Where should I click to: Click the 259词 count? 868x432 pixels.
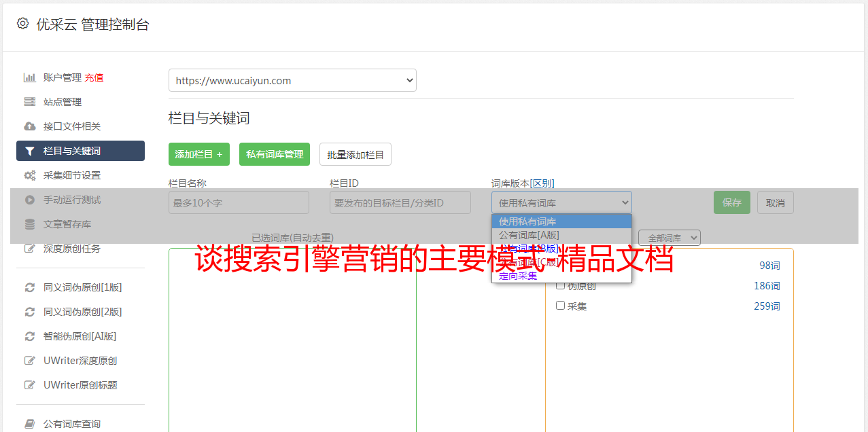(767, 306)
